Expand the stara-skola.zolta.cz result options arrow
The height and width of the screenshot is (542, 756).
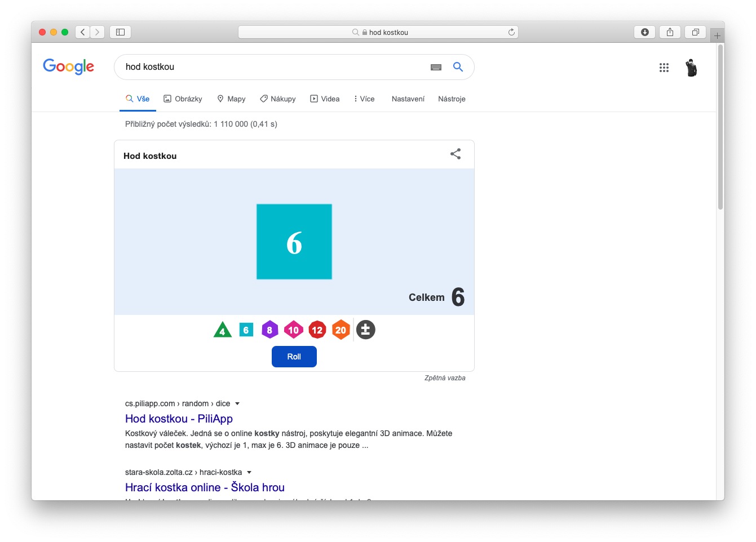point(249,472)
